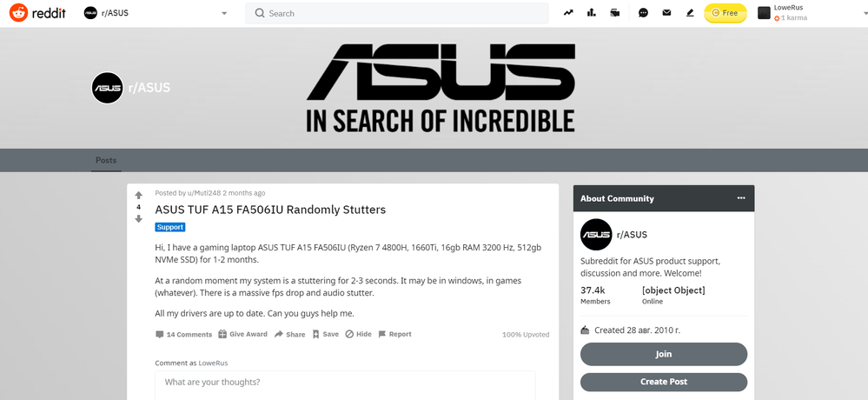Open the chat bubble icon
This screenshot has height=400, width=868.
pos(643,13)
